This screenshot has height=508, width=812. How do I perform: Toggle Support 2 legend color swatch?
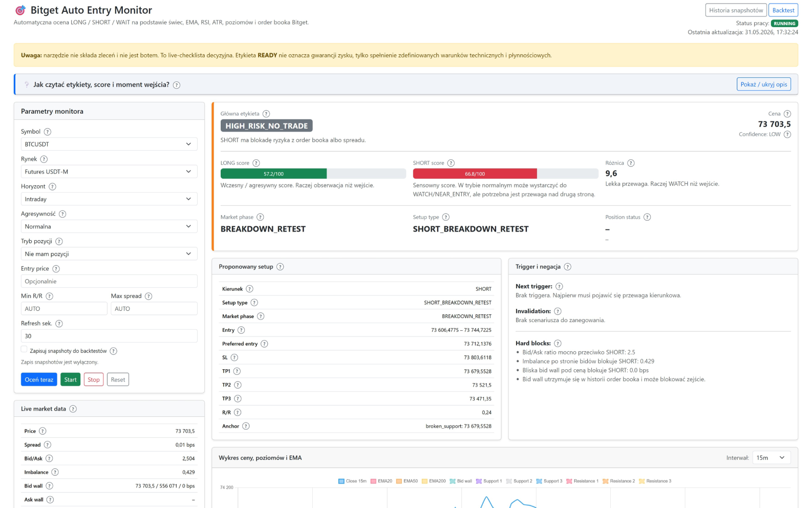(509, 481)
